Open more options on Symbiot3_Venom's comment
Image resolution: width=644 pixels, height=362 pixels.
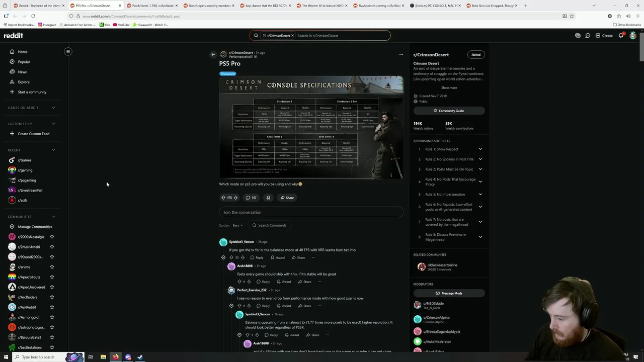pos(313,257)
